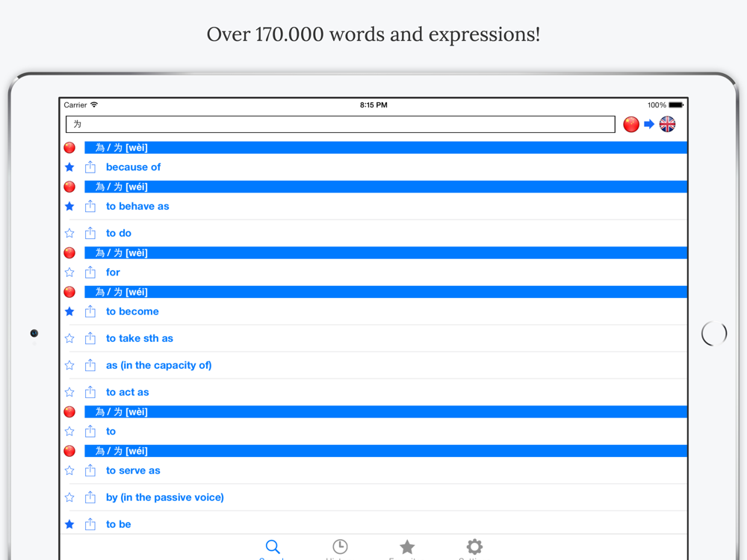The width and height of the screenshot is (747, 560).
Task: Share the 'to' translation entry
Action: pos(90,431)
